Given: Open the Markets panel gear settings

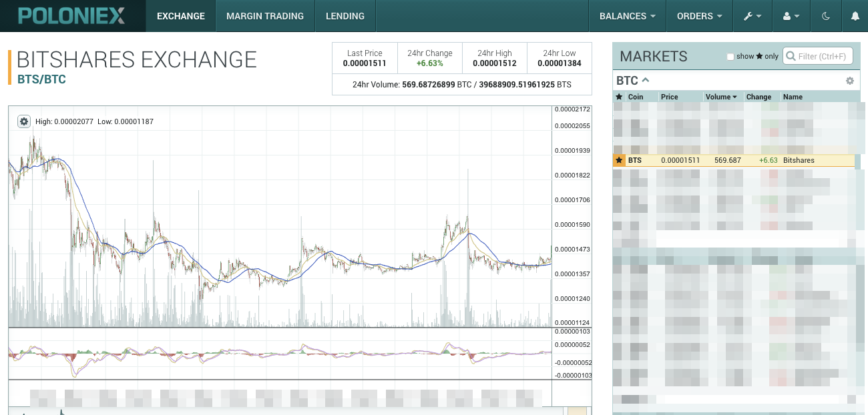Looking at the screenshot, I should click(x=850, y=81).
